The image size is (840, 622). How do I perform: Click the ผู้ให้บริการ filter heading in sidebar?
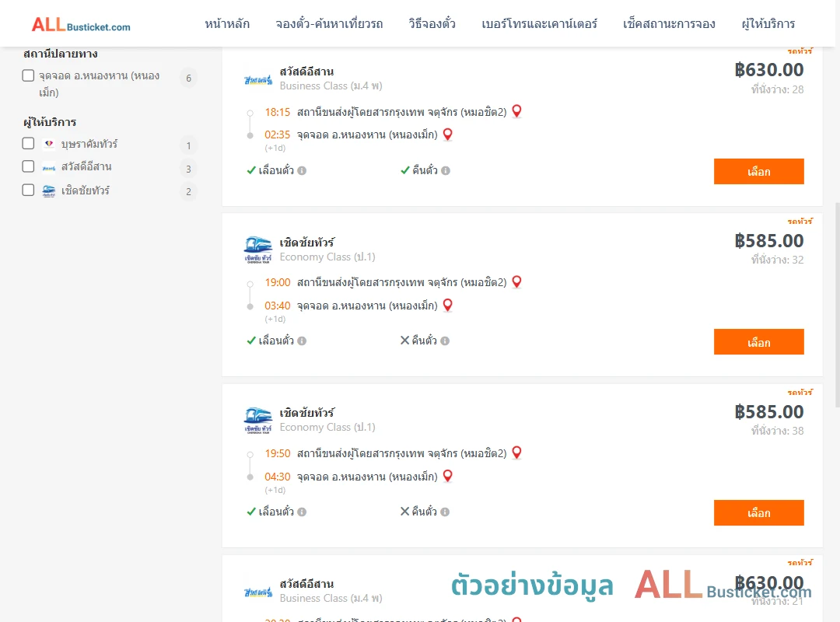click(x=50, y=122)
